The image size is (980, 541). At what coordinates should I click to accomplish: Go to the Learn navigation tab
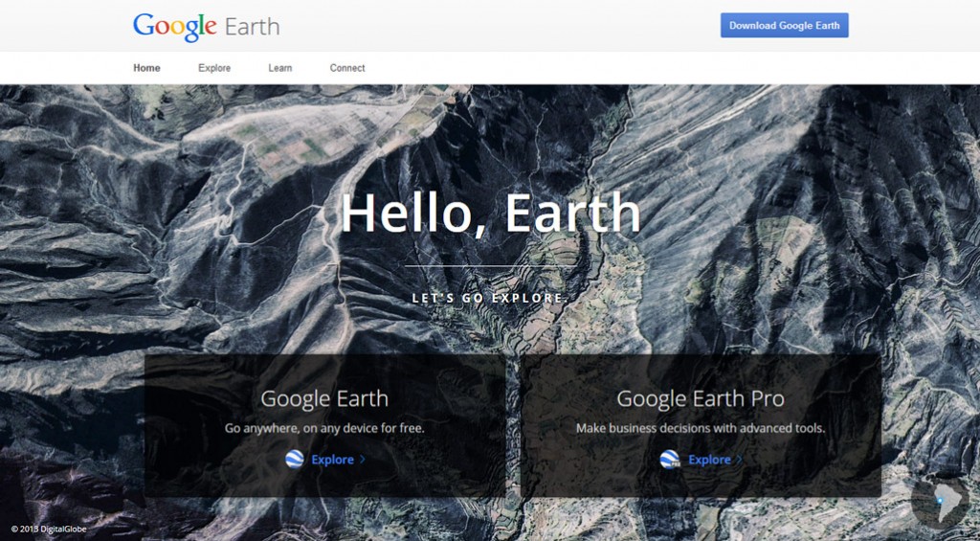click(x=280, y=68)
